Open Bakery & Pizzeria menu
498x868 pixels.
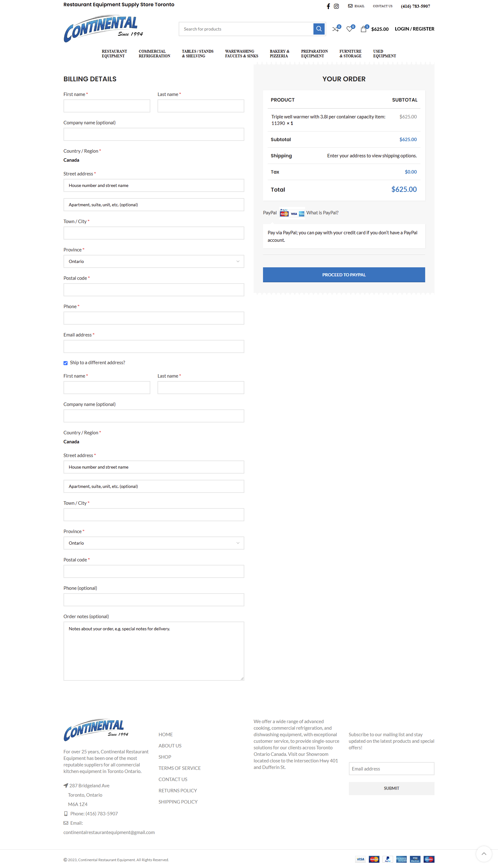(x=280, y=54)
